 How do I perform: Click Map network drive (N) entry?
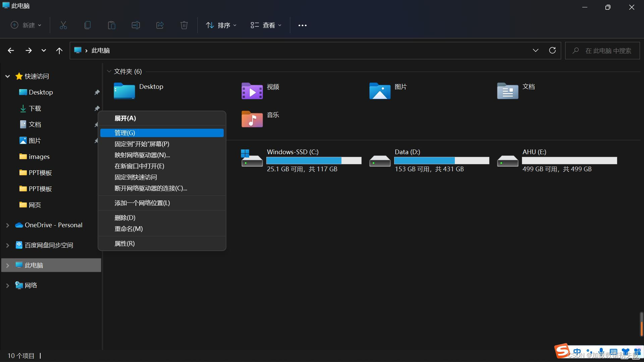pos(142,155)
